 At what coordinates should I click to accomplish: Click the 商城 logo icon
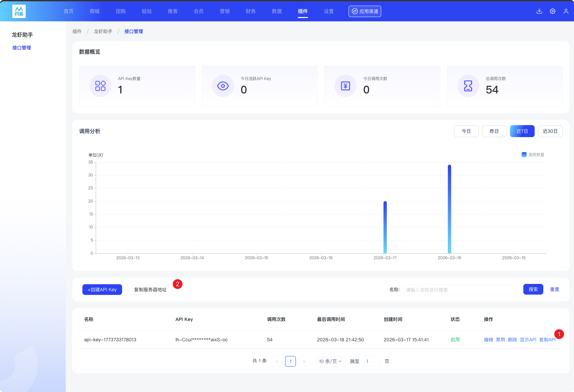19,11
